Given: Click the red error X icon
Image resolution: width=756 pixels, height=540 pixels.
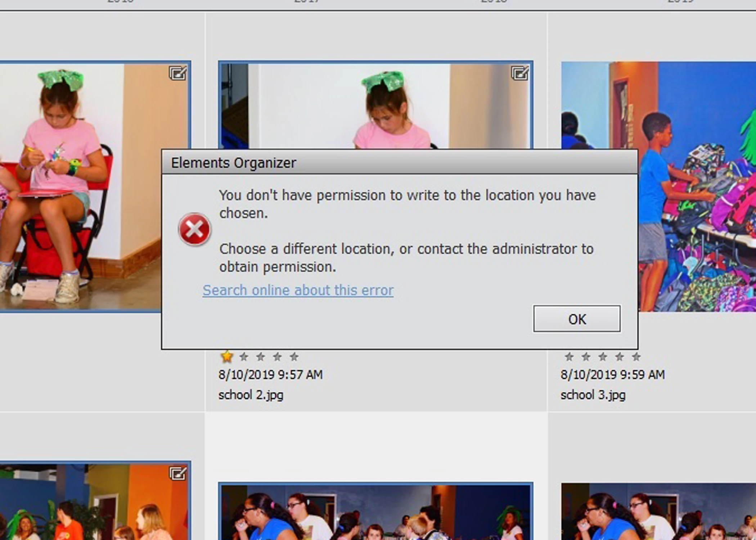Looking at the screenshot, I should [x=194, y=229].
